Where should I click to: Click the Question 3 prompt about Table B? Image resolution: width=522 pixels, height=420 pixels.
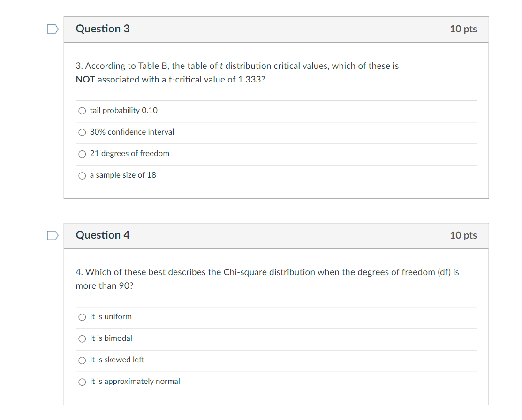[237, 73]
